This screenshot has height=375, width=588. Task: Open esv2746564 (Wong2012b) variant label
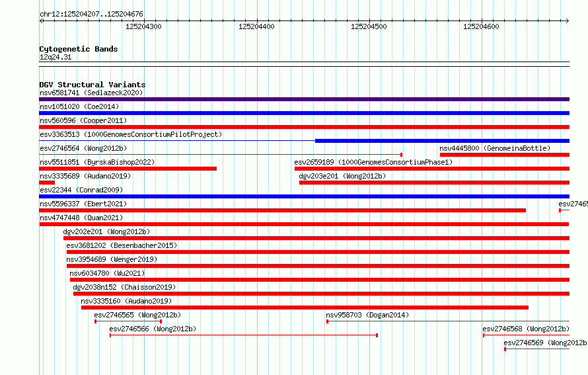tap(83, 148)
